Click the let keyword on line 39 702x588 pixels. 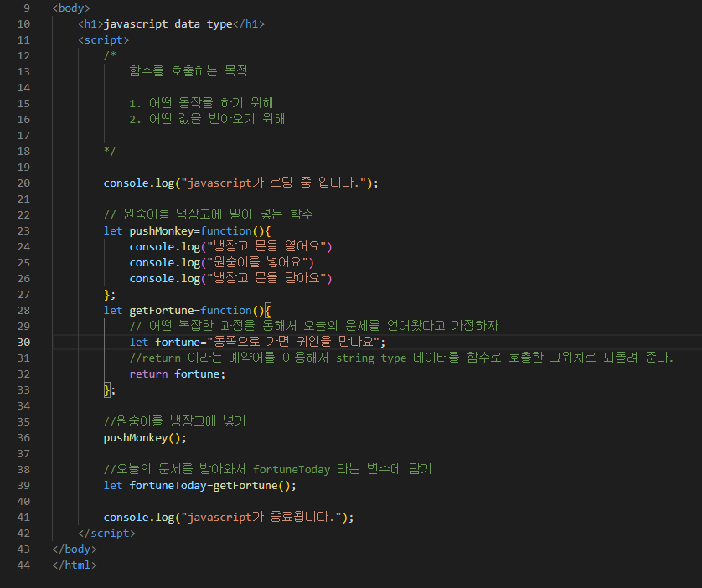coord(113,486)
